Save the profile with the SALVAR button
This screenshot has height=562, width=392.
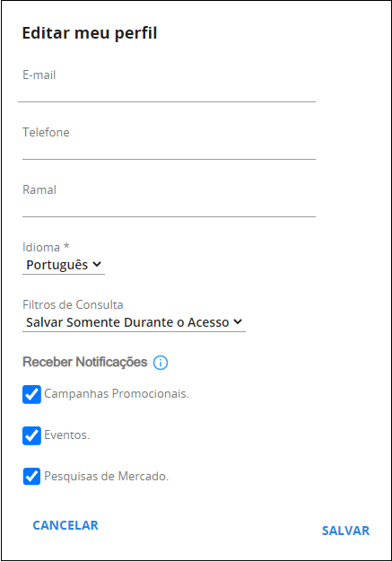pos(345,531)
